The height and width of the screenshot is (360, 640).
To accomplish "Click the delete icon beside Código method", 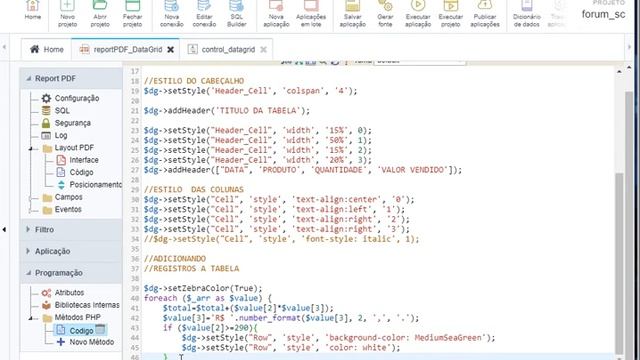I will point(100,329).
